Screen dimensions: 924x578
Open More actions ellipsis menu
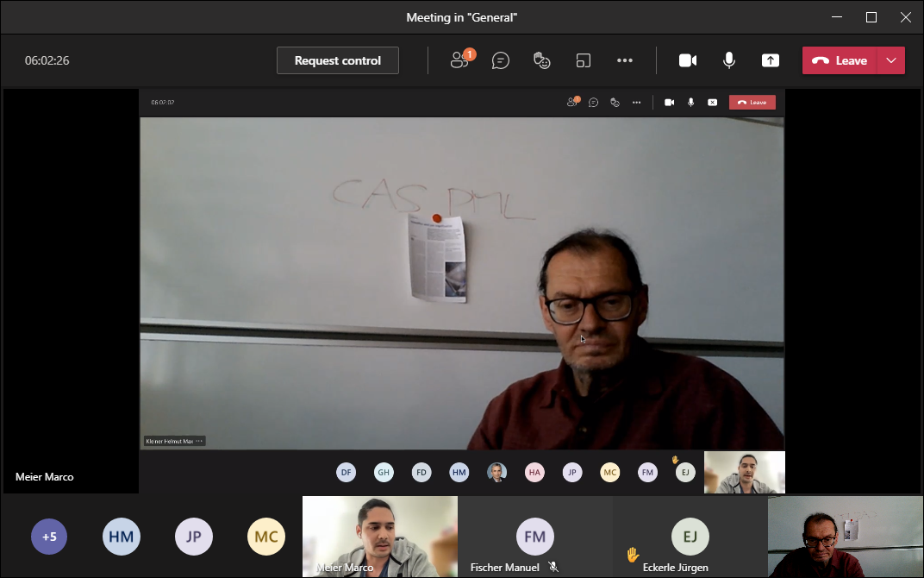[625, 60]
